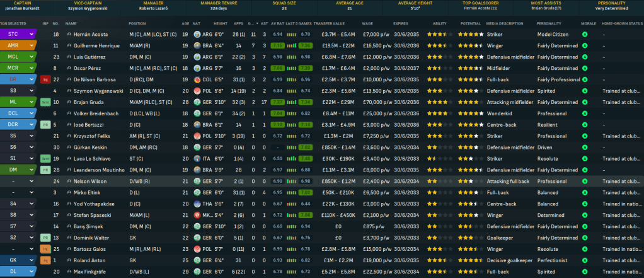Click the PR status icon next to José Bertazzi
644x278 pixels.
tap(45, 125)
